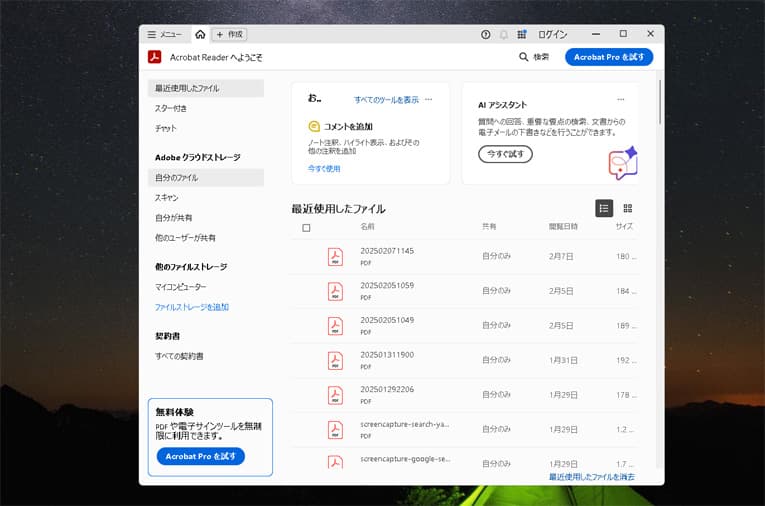The height and width of the screenshot is (506, 765).
Task: Open the AI アシスタント card three-dot menu
Action: tap(621, 100)
